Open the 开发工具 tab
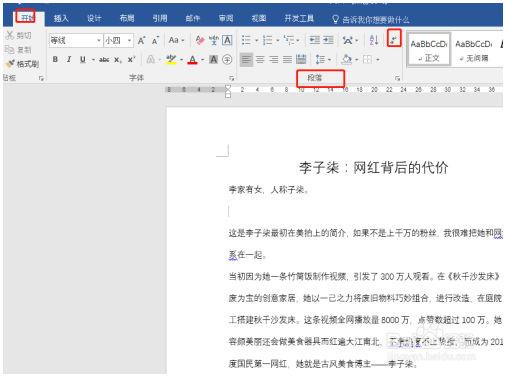506x377 pixels. [x=299, y=18]
